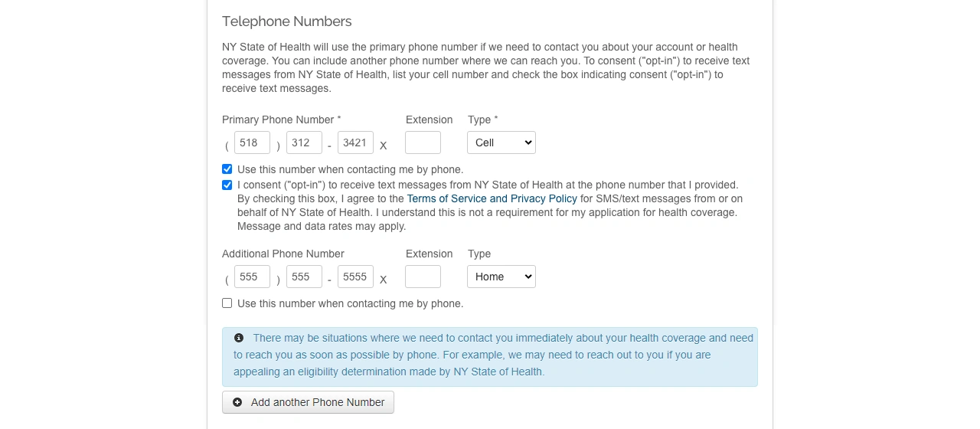Open the primary phone Type dropdown (Cell)
The width and height of the screenshot is (980, 429).
(501, 142)
